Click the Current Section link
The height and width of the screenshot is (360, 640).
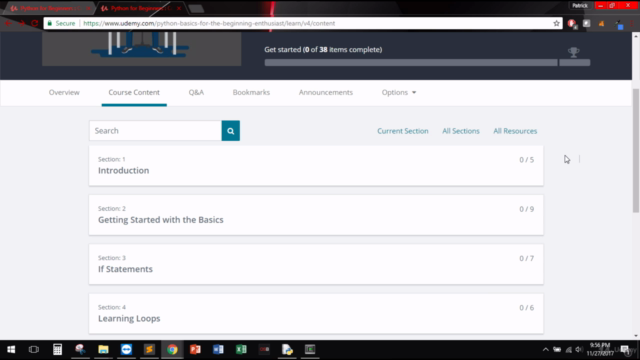402,131
